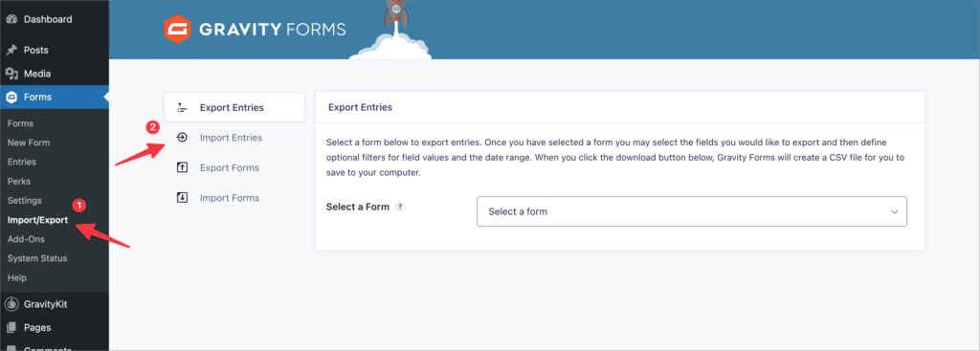
Task: Click the Pages sidebar icon
Action: coord(11,327)
